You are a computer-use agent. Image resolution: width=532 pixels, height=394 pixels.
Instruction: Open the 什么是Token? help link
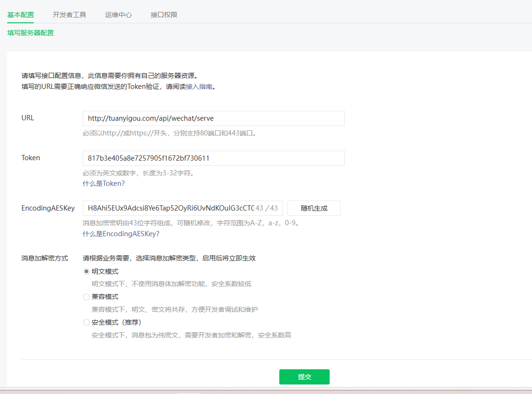point(104,183)
